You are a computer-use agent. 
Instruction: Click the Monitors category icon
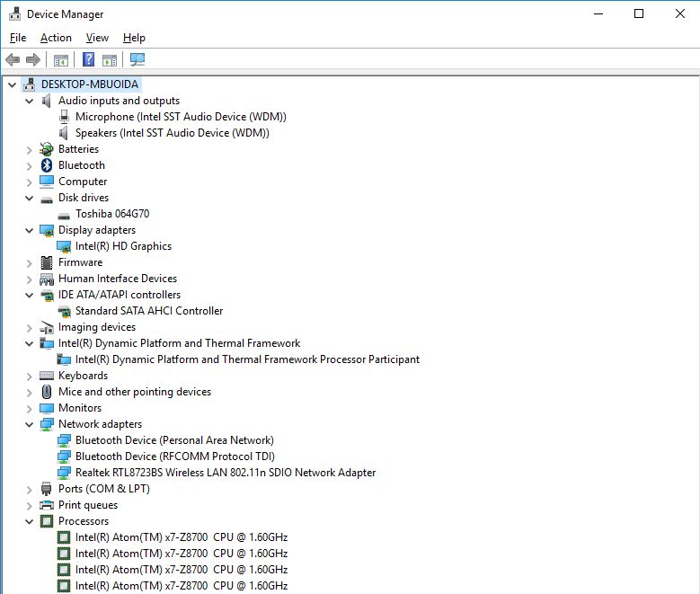point(47,408)
